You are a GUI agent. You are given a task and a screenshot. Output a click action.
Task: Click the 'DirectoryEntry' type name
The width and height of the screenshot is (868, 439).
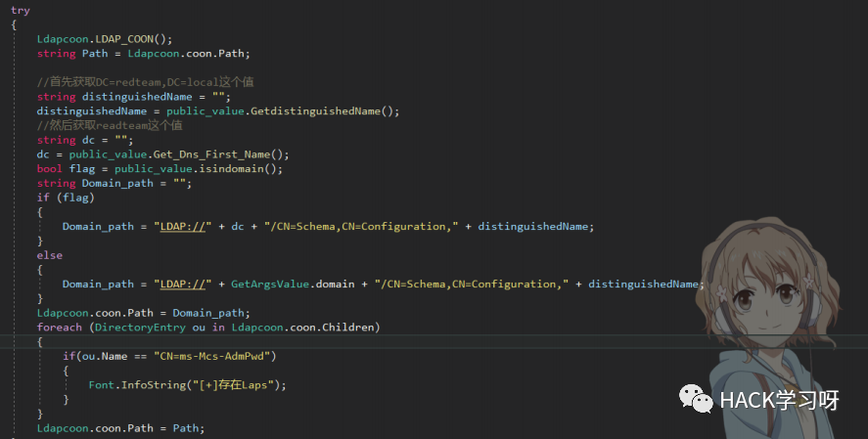coord(140,328)
